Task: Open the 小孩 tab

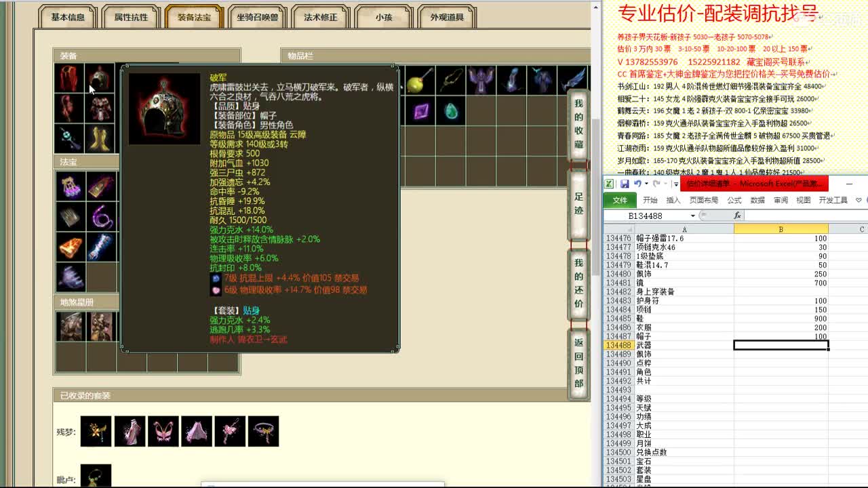Action: click(384, 18)
